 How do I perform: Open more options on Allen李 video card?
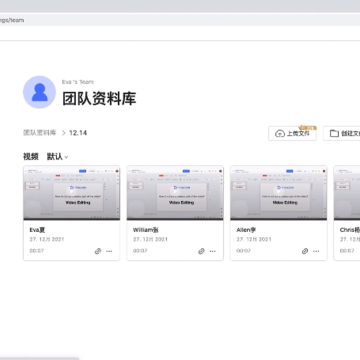[316, 251]
